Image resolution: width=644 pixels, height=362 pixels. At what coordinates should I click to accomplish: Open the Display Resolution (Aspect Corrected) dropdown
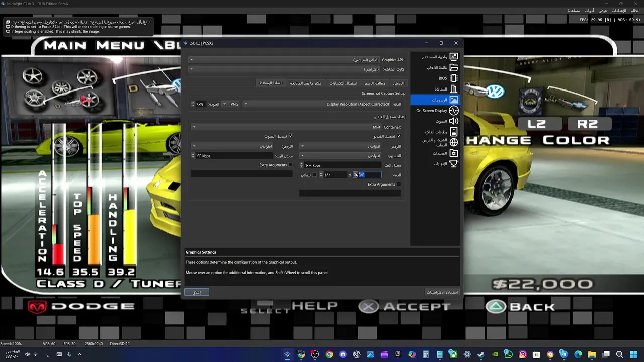(x=316, y=104)
